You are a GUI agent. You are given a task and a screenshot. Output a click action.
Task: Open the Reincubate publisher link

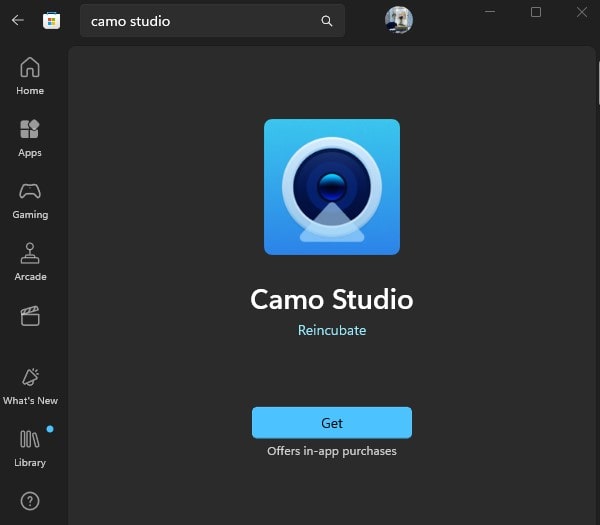pyautogui.click(x=332, y=330)
